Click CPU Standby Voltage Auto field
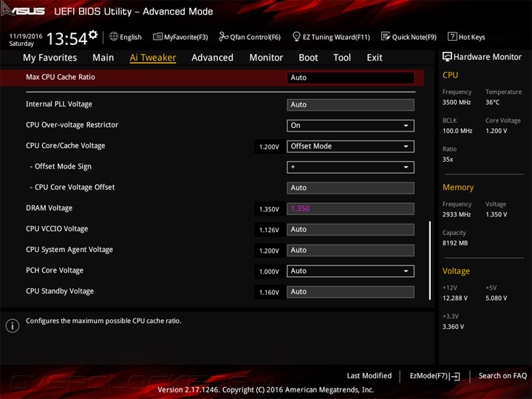 click(350, 292)
